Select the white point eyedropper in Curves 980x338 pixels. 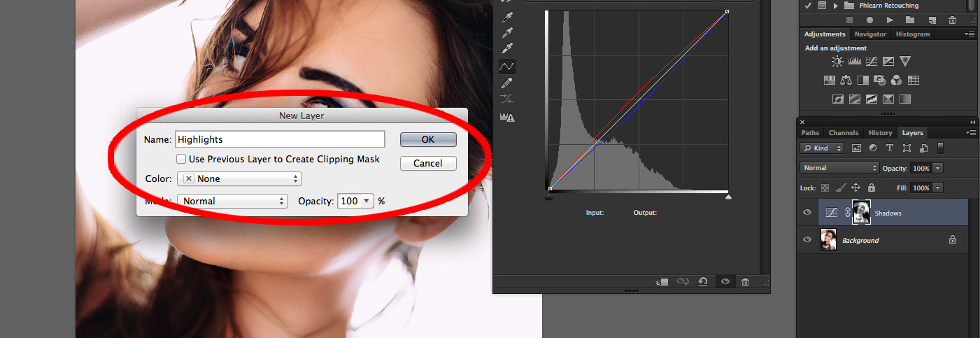click(x=509, y=49)
